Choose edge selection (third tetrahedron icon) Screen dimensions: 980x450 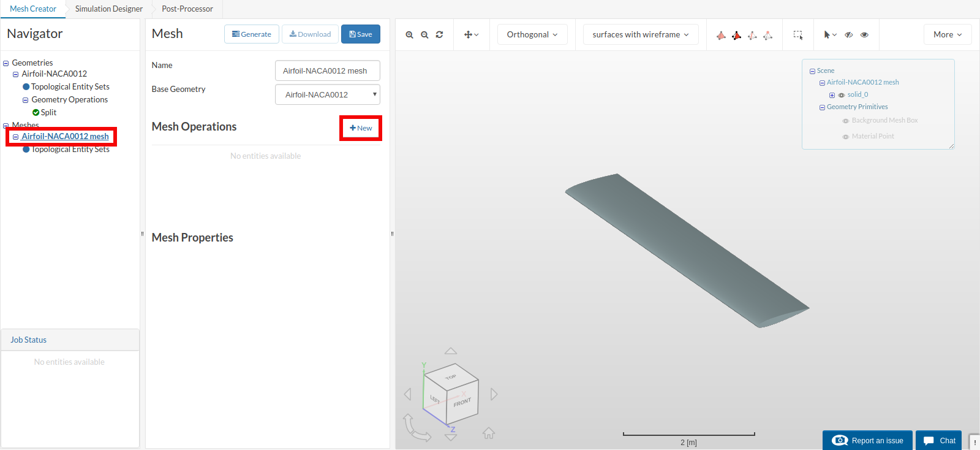click(x=752, y=35)
